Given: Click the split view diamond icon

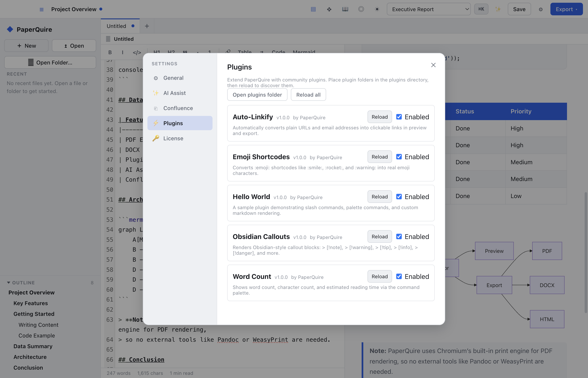Looking at the screenshot, I should [329, 9].
